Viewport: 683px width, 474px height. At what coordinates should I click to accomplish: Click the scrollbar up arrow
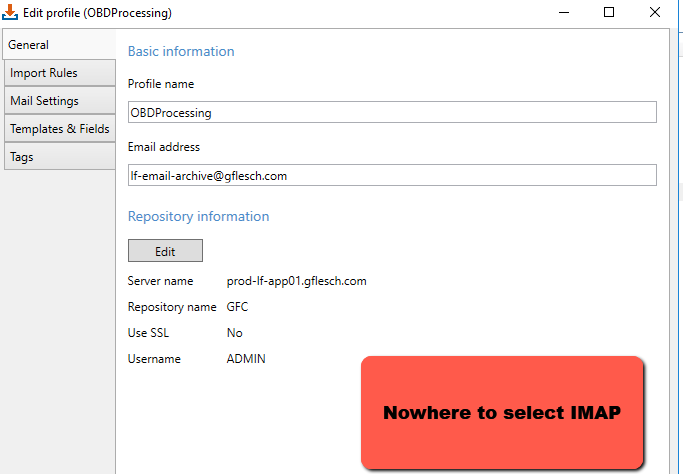673,38
